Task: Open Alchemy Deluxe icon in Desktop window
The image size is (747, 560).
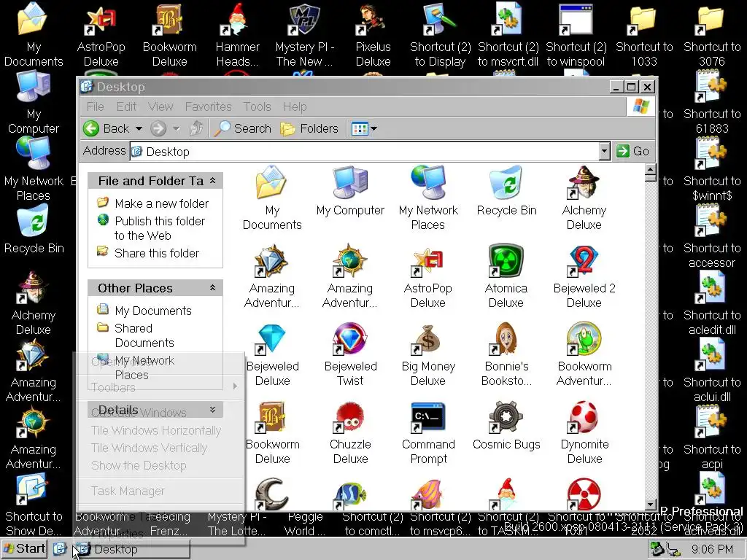Action: (584, 198)
